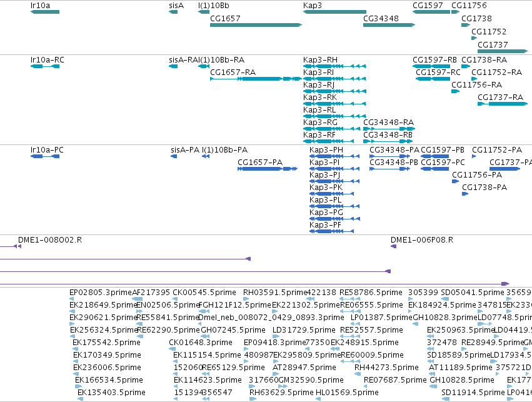Click the Kap3-PL protein label
Screen dimensions: 532x402
click(x=325, y=200)
